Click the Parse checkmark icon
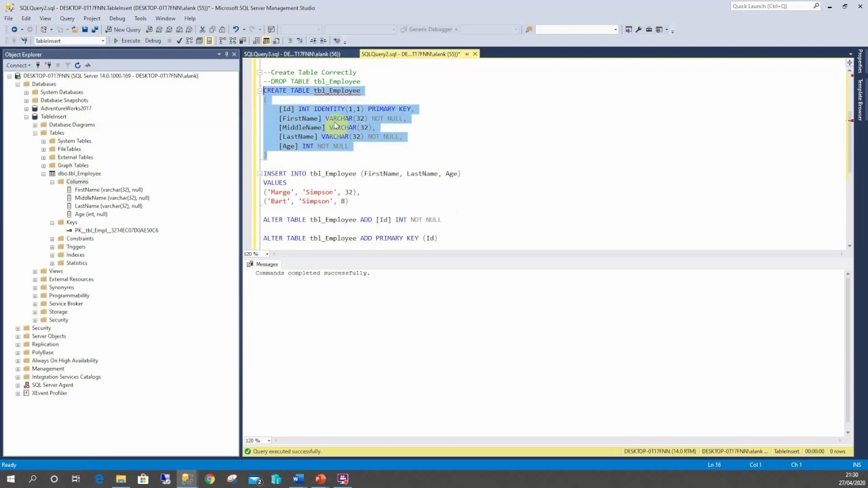This screenshot has height=488, width=868. pyautogui.click(x=179, y=41)
